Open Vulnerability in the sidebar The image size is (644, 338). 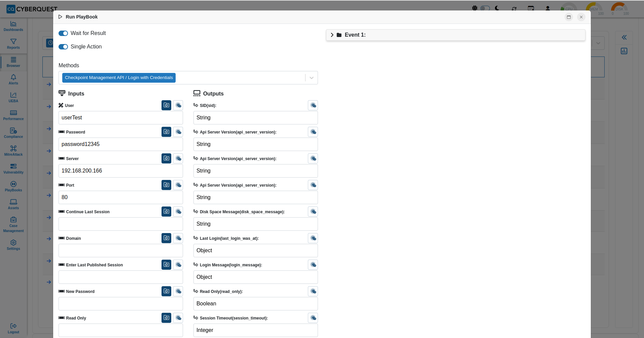(x=13, y=169)
